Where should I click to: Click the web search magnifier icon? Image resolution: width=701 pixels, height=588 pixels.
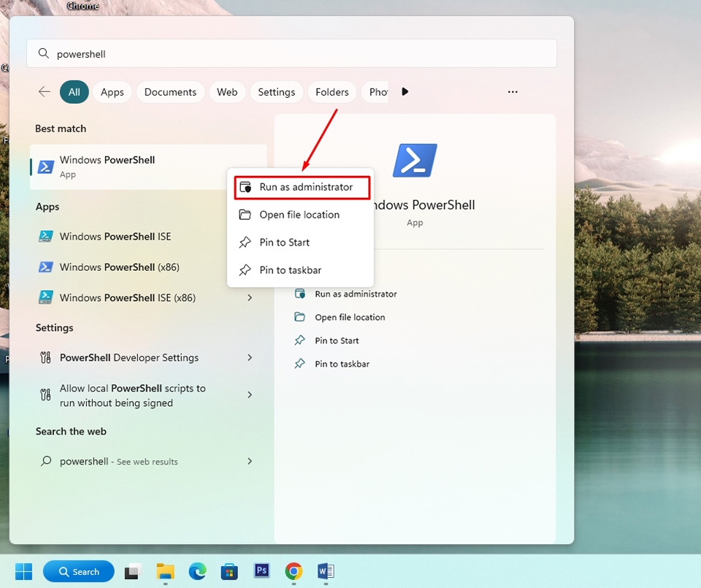[45, 461]
